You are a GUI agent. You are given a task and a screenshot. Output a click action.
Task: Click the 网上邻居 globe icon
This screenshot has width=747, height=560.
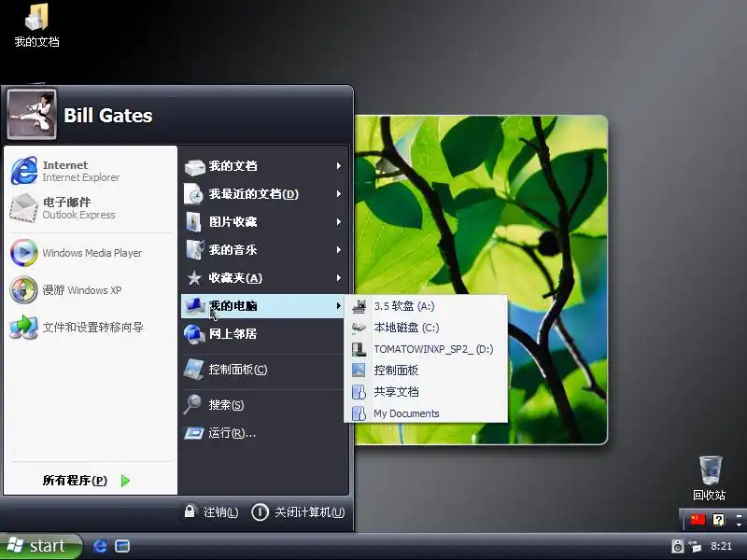point(194,334)
